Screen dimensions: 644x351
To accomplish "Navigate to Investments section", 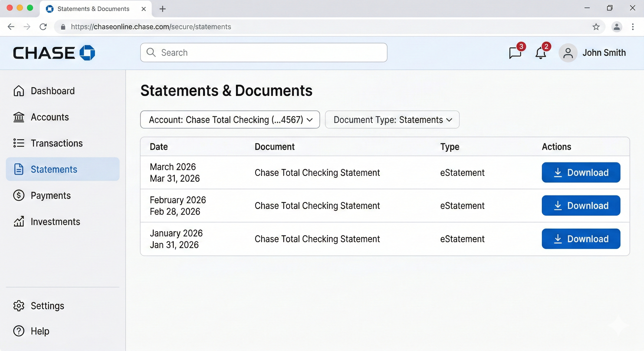I will click(55, 222).
